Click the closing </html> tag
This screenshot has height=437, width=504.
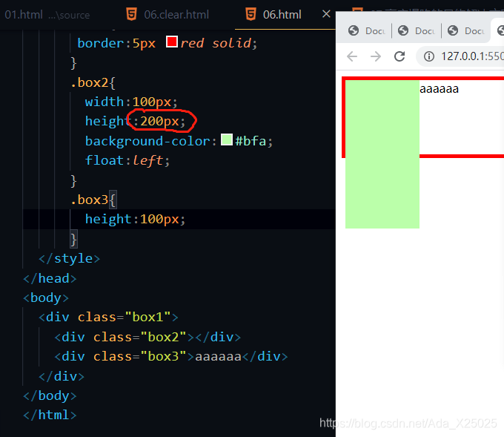pyautogui.click(x=50, y=415)
